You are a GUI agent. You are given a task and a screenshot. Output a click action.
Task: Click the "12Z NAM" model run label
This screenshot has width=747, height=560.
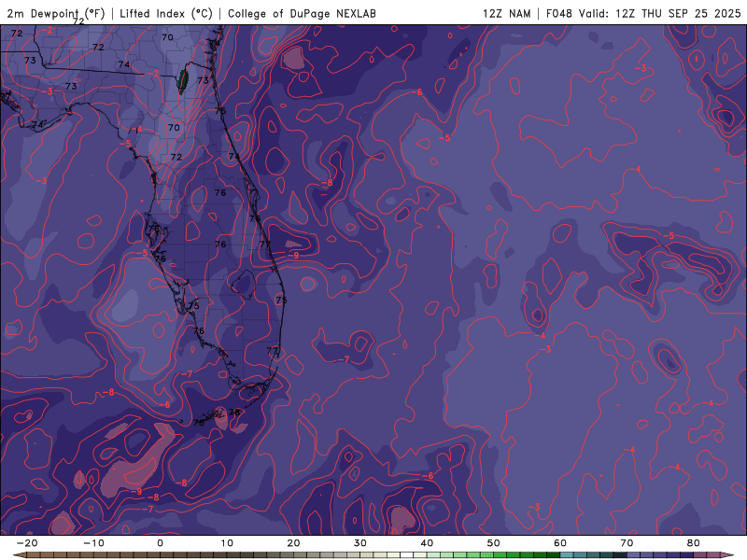(x=506, y=13)
